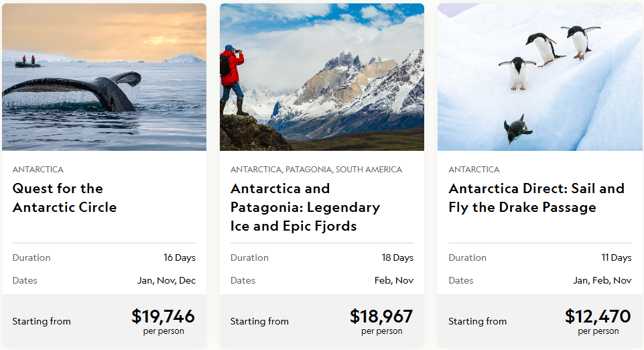Click the Jan, Feb, Nov dates

coord(602,280)
